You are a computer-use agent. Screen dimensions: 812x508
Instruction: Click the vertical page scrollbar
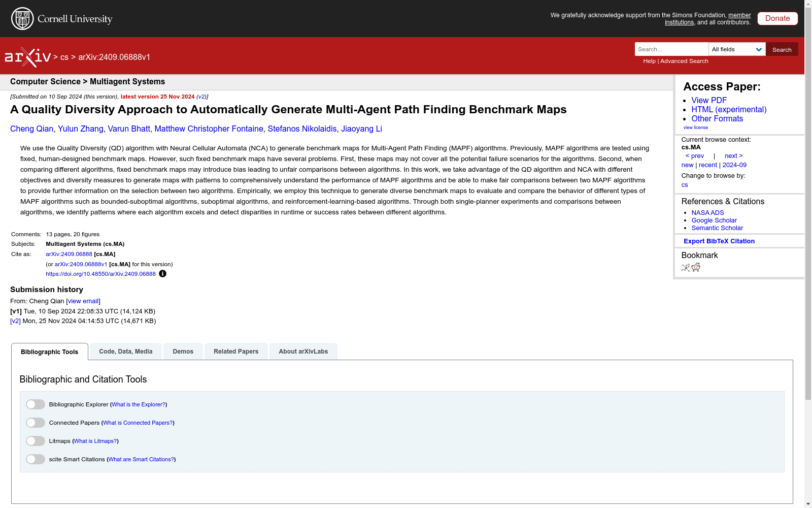808,203
